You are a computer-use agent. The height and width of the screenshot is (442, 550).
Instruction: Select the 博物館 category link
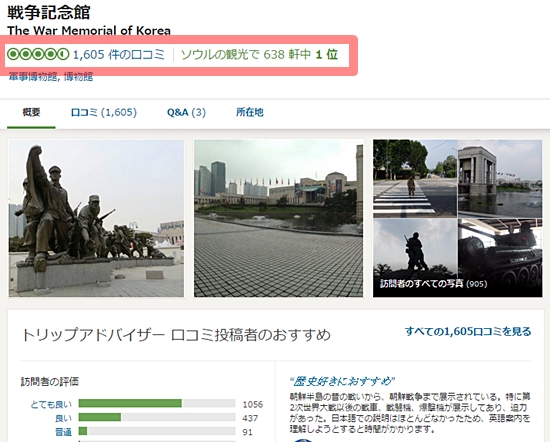pos(79,76)
